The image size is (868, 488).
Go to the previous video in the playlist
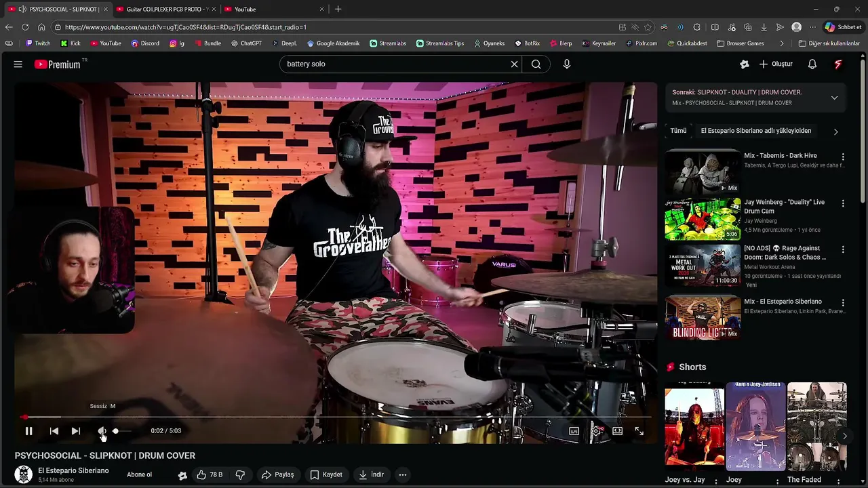tap(54, 431)
